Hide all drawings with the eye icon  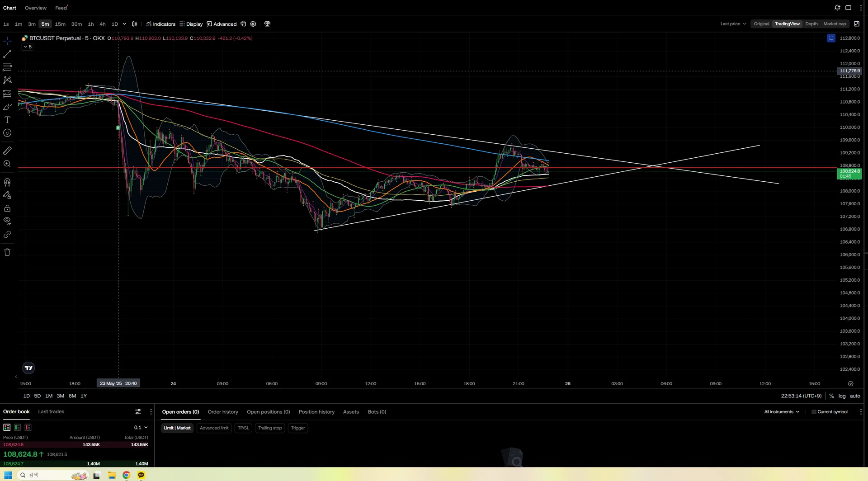pos(7,221)
